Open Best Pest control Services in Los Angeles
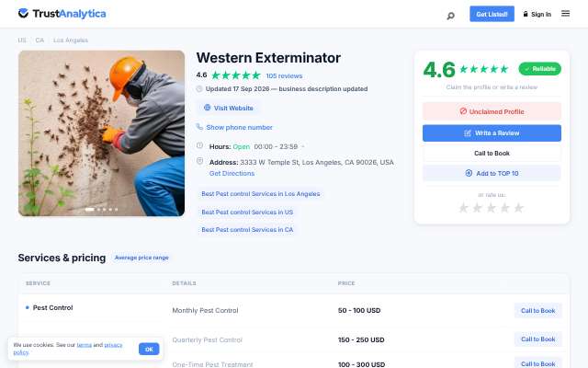The width and height of the screenshot is (588, 368). (x=261, y=194)
